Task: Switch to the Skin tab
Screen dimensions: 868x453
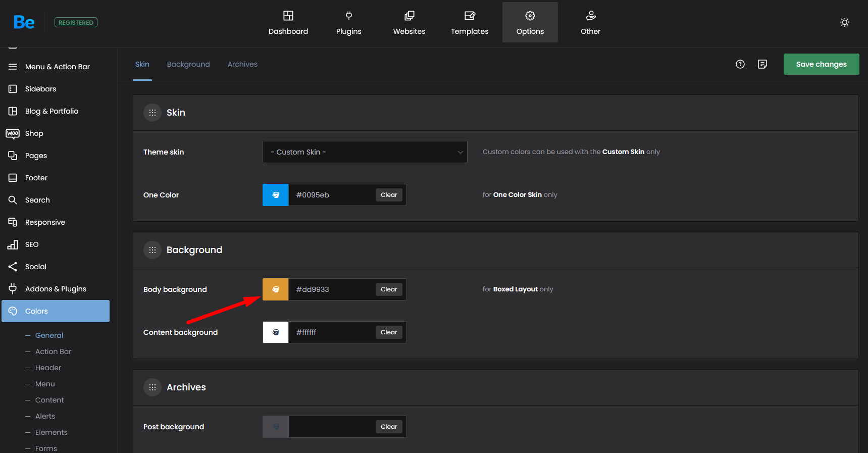Action: 142,64
